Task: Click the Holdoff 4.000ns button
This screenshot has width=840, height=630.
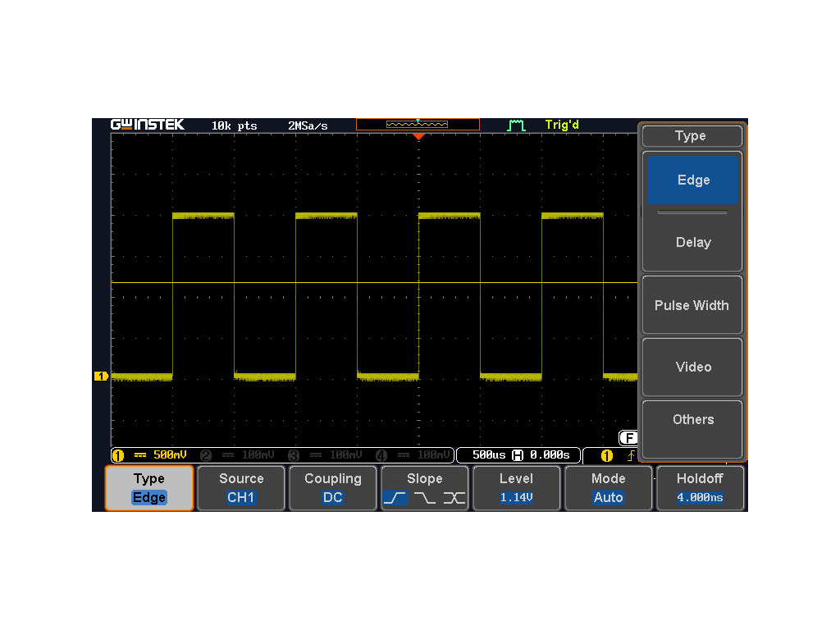Action: [x=700, y=488]
